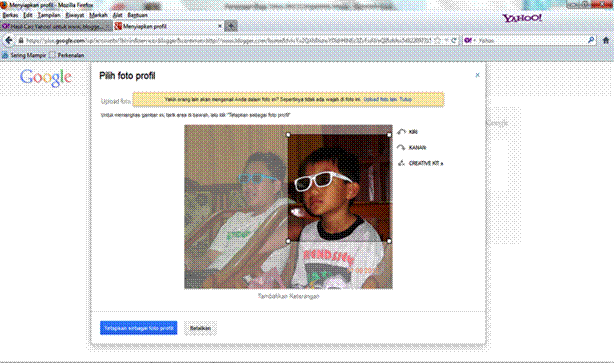Click Tambahkan Keterangan caption field
The image size is (615, 364).
click(x=289, y=296)
